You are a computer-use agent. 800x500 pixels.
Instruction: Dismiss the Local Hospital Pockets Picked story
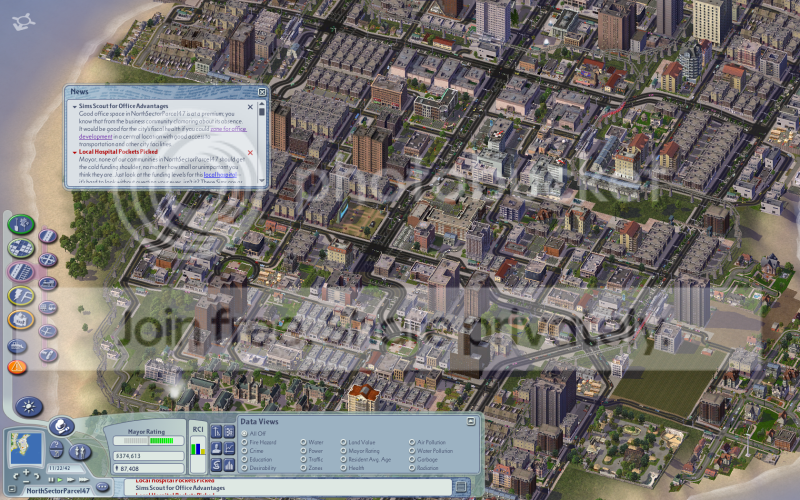coord(250,153)
